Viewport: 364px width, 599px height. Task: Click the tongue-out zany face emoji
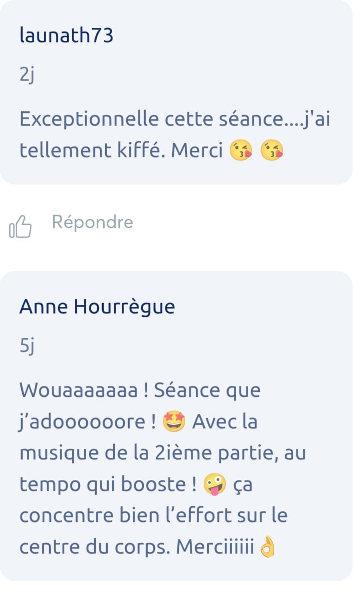(x=215, y=485)
